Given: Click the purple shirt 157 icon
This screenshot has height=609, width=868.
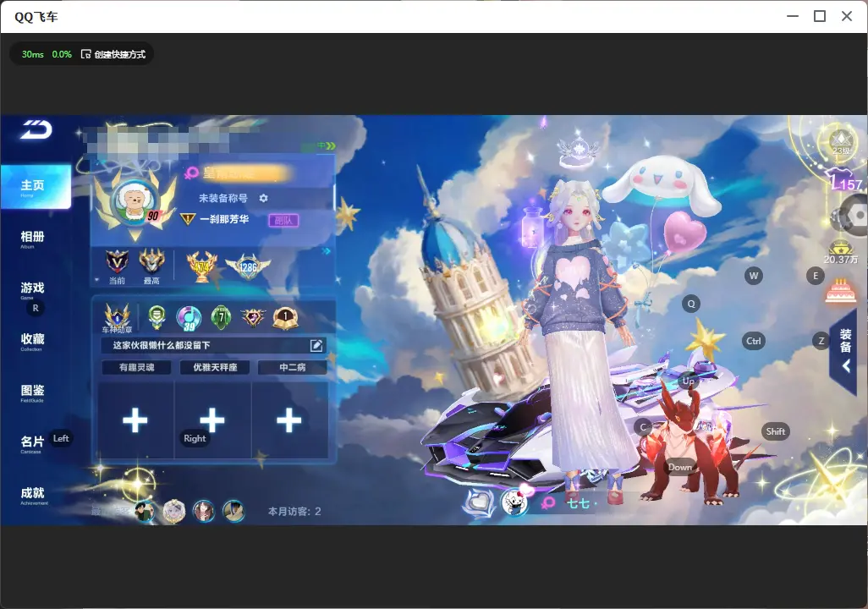Looking at the screenshot, I should click(x=844, y=180).
